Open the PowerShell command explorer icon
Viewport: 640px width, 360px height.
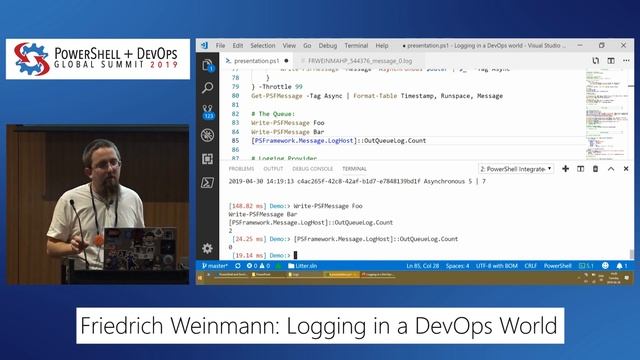point(207,182)
